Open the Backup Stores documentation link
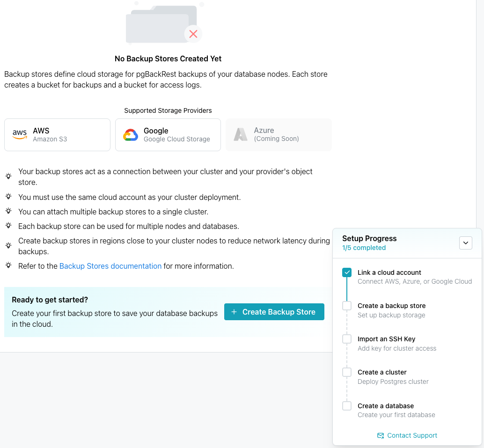 click(110, 266)
